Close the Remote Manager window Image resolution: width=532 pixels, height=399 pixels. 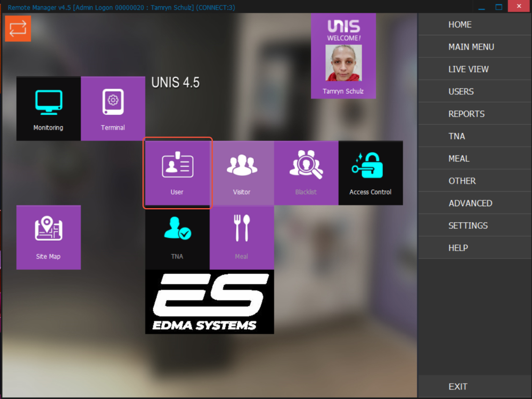[x=519, y=6]
